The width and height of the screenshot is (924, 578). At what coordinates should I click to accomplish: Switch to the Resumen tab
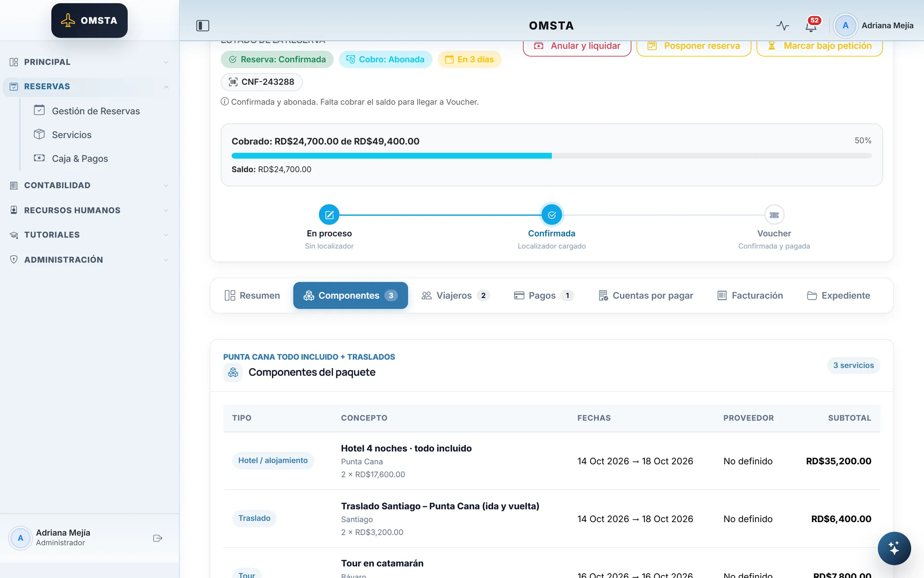point(252,295)
